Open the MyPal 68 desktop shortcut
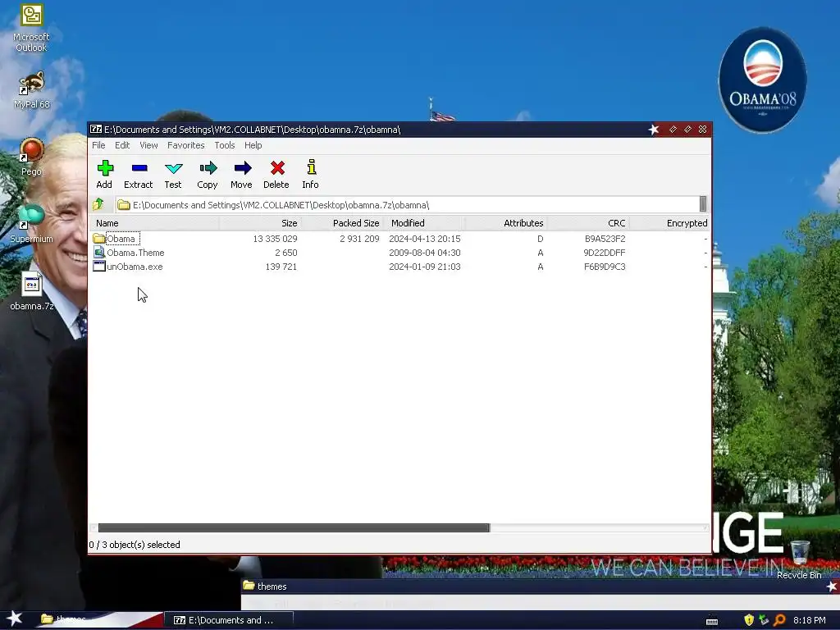Screen dimensions: 840x630 point(31,89)
